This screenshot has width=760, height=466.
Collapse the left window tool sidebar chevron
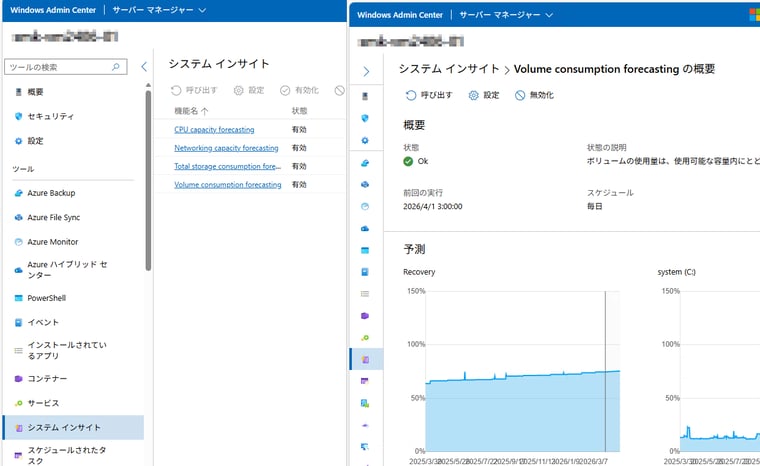pyautogui.click(x=144, y=67)
